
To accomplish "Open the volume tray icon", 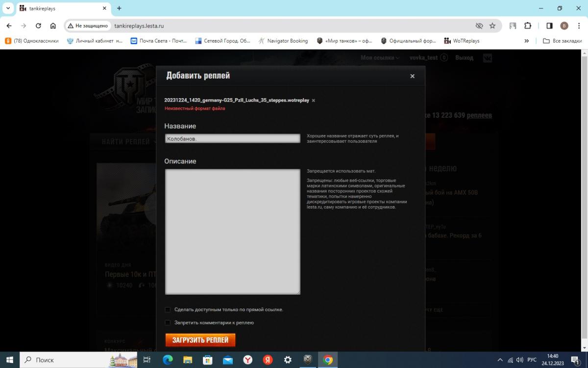I will pyautogui.click(x=519, y=360).
